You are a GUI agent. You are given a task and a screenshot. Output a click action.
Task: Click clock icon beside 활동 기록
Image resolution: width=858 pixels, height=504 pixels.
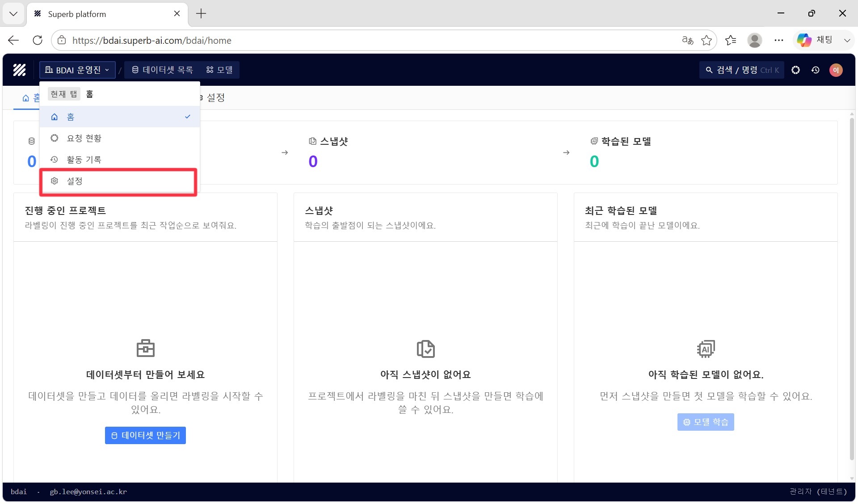click(x=55, y=160)
